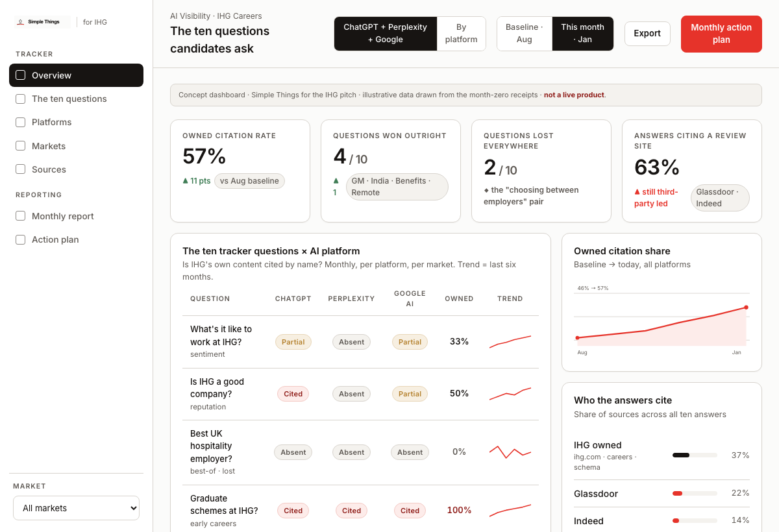Click the square icon beside Monthly report
This screenshot has width=779, height=532.
coord(20,216)
